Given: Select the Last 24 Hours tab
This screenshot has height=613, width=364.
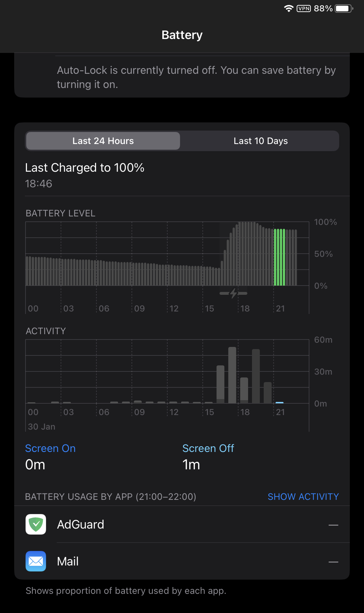Looking at the screenshot, I should coord(103,141).
